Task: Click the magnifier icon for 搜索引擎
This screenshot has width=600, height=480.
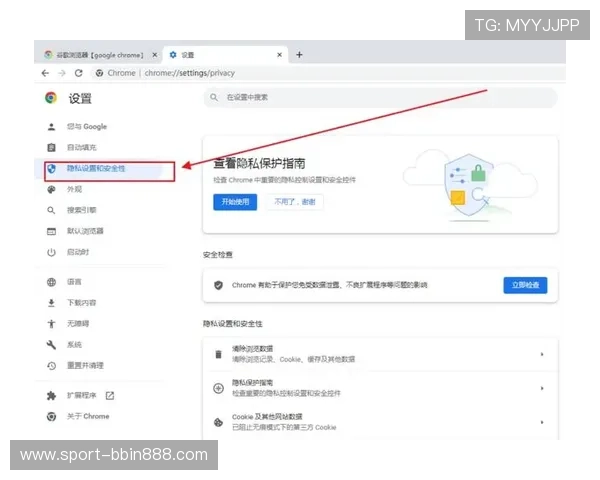Action: pos(51,210)
